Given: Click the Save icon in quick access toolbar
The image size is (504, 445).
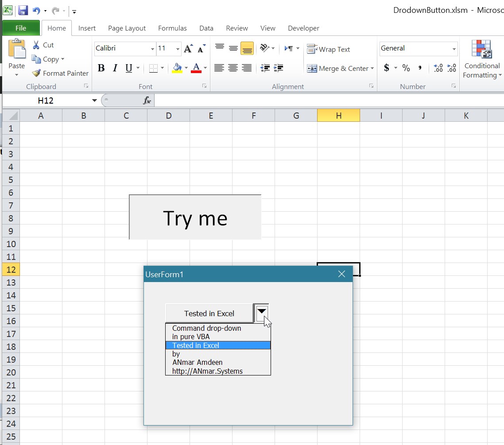Looking at the screenshot, I should [x=23, y=11].
